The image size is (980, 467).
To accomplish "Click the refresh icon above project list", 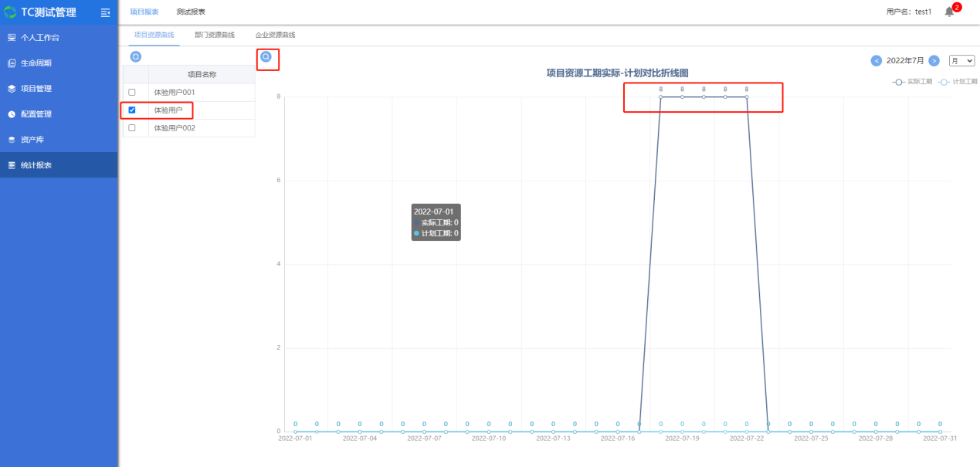I will click(136, 56).
